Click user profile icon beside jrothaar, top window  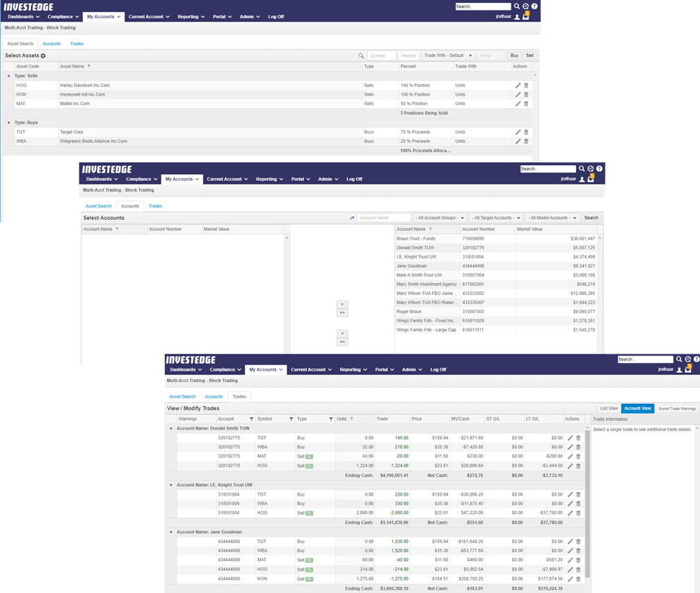[x=517, y=17]
